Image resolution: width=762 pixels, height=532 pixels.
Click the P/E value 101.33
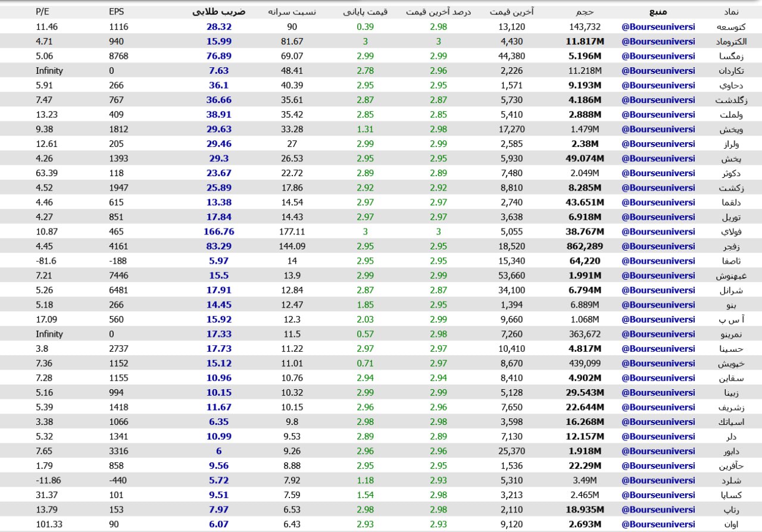49,524
